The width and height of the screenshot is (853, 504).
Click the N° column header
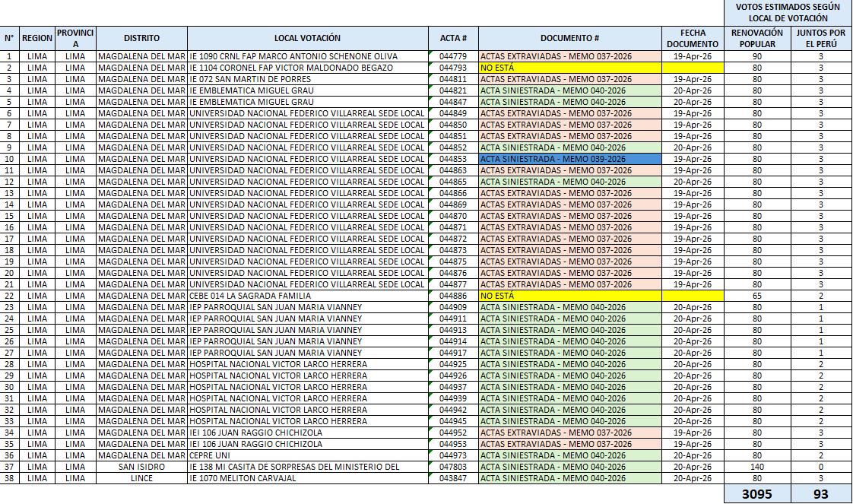(x=9, y=38)
